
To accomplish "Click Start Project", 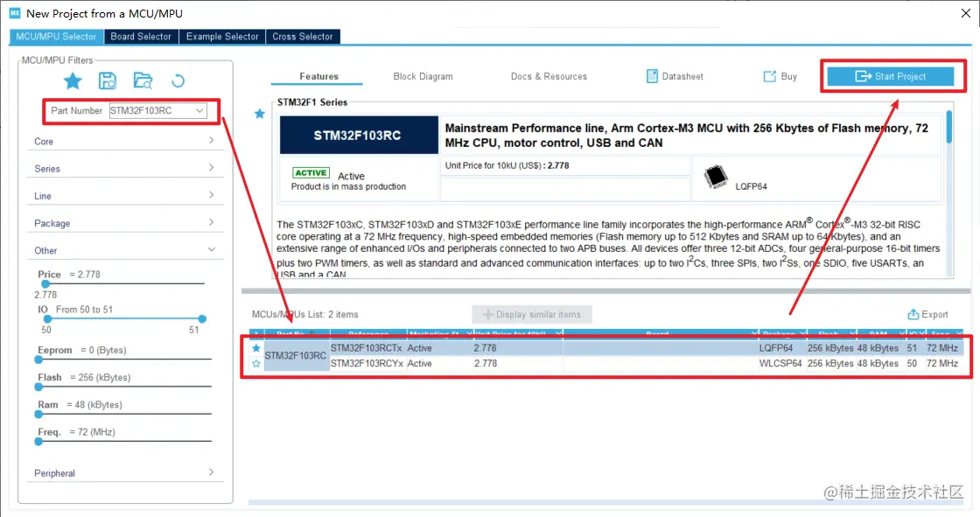I will 891,76.
